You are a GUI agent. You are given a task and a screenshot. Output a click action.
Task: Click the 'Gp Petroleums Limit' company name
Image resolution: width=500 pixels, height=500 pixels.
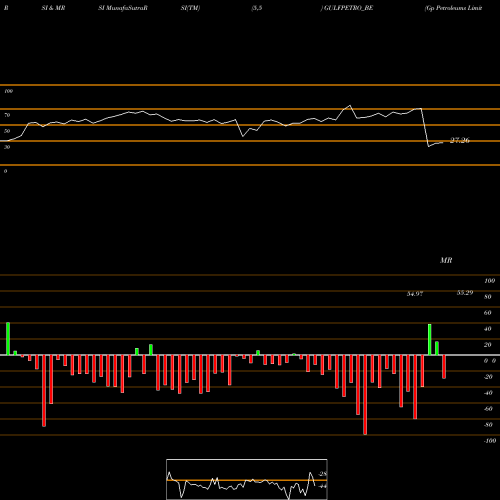(x=453, y=8)
